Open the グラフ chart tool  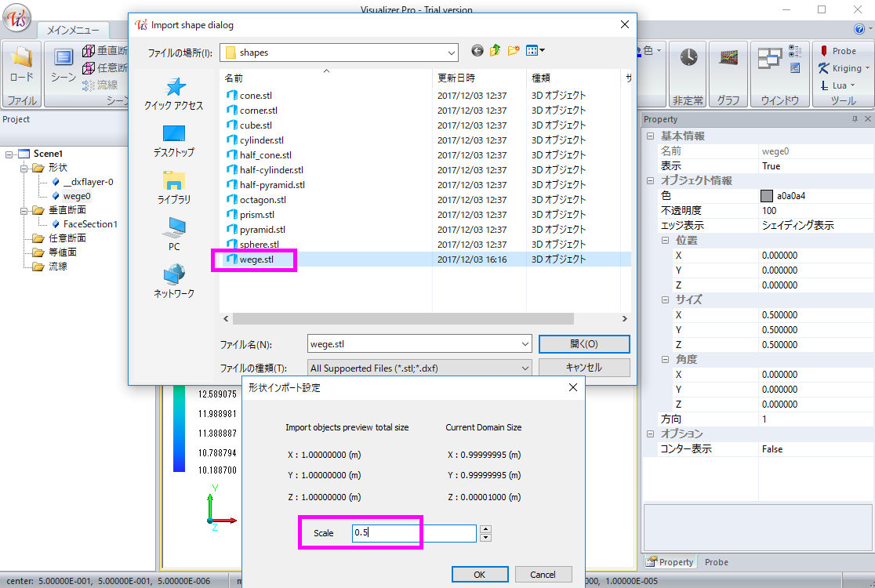click(728, 59)
